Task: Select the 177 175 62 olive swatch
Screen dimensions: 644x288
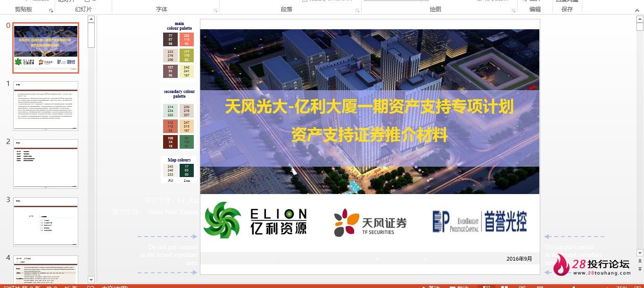Action: coord(187,55)
